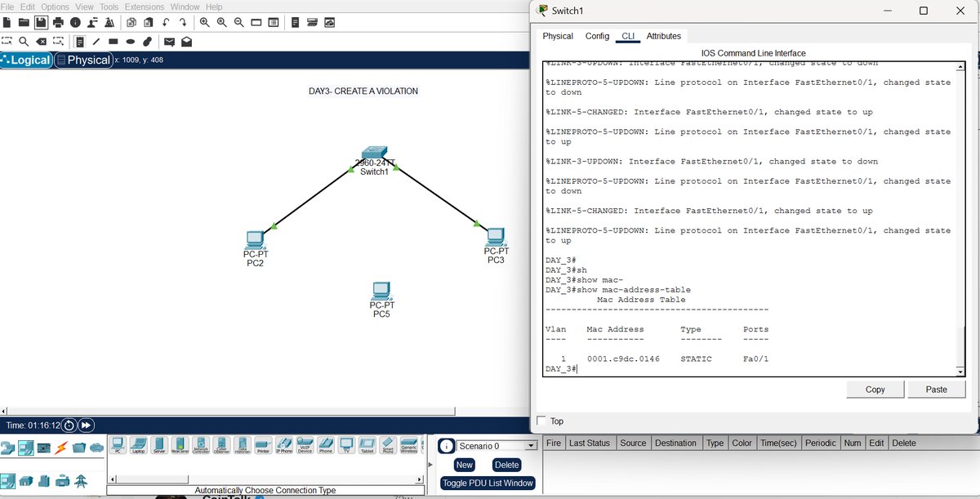980x499 pixels.
Task: Print the workspace using the printer icon
Action: pos(58,22)
